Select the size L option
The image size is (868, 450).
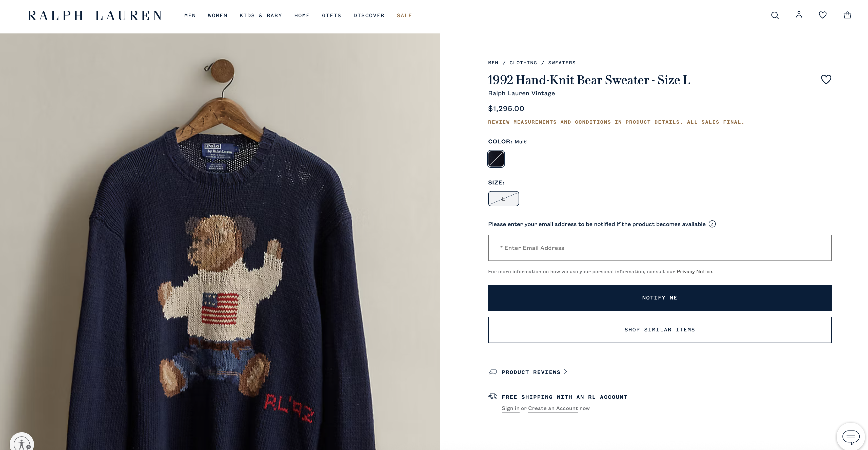(x=503, y=199)
